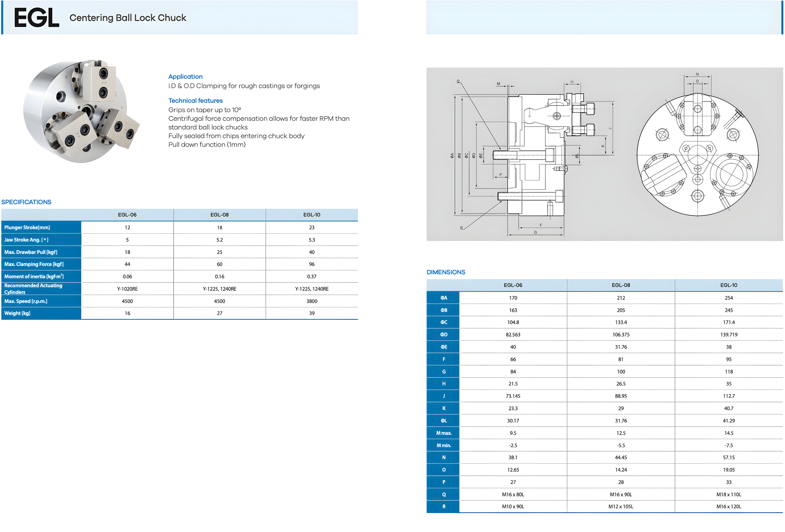Click the front view circular chuck drawing

coord(697,155)
